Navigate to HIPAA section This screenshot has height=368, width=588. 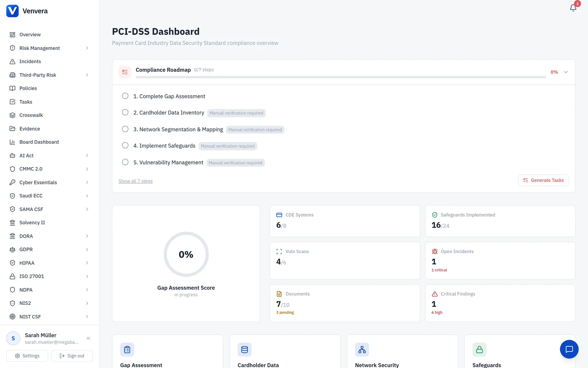coord(49,263)
